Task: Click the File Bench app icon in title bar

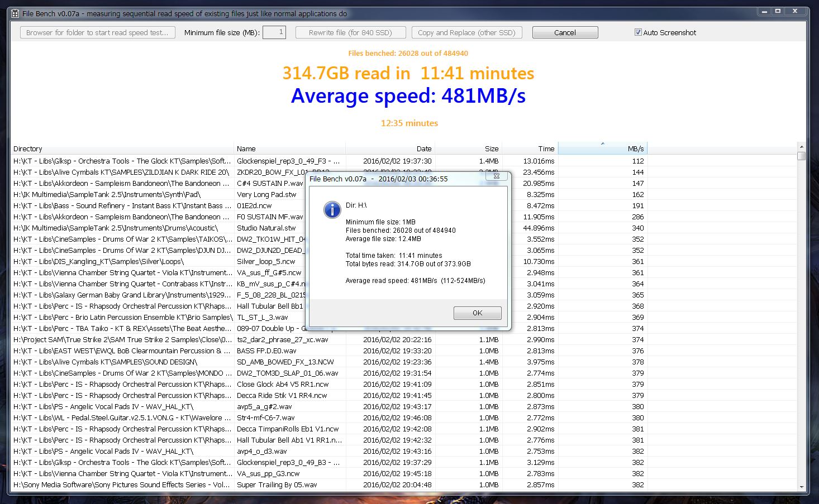Action: coord(15,13)
